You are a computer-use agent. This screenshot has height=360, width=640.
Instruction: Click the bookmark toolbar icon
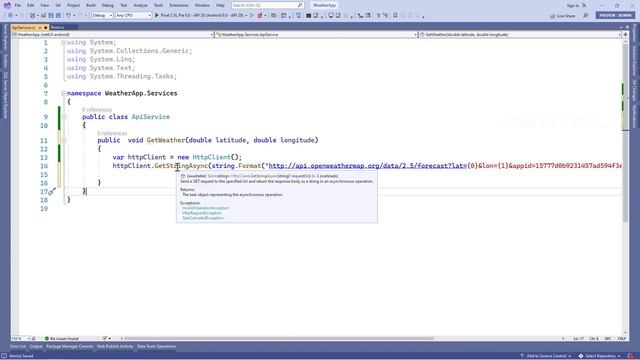(395, 16)
